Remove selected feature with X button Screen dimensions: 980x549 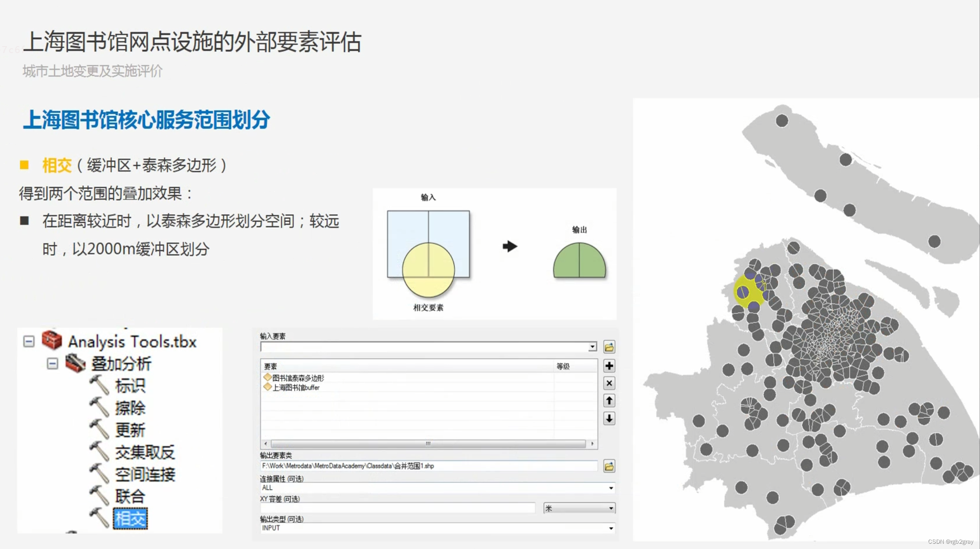(x=609, y=383)
